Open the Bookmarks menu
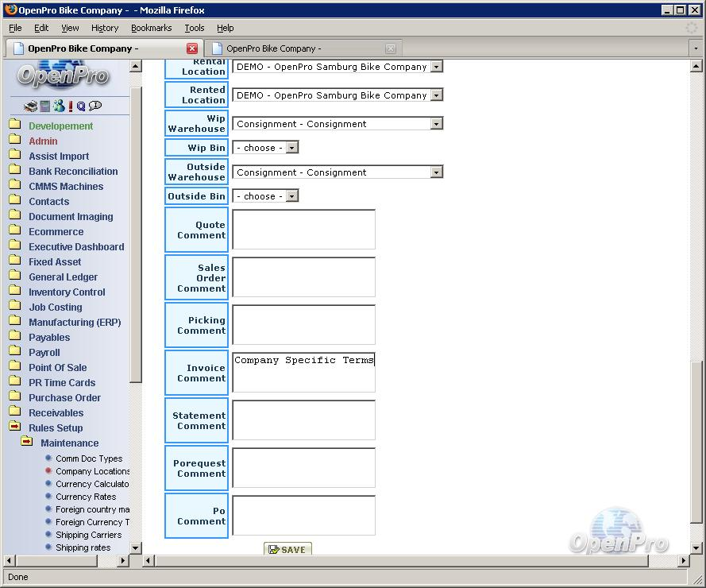The image size is (706, 588). coord(151,28)
